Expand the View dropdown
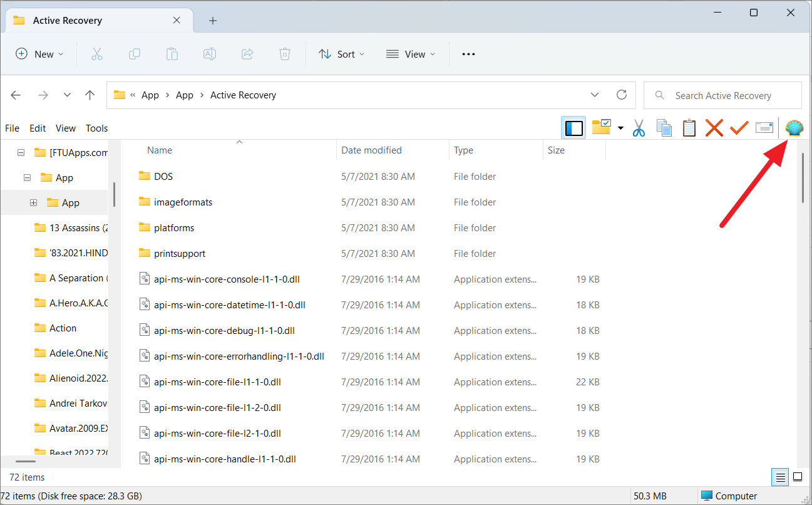This screenshot has height=505, width=812. pyautogui.click(x=411, y=54)
